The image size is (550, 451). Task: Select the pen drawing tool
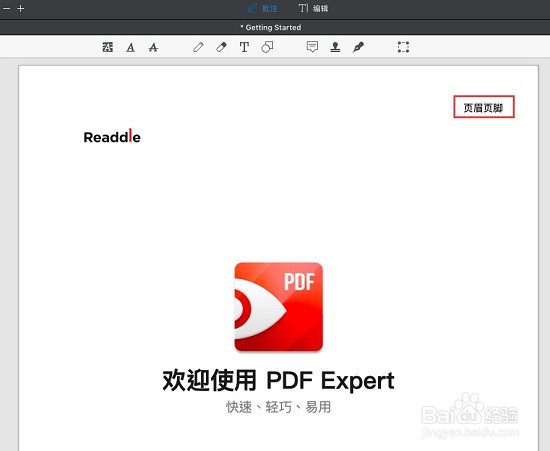(x=198, y=47)
